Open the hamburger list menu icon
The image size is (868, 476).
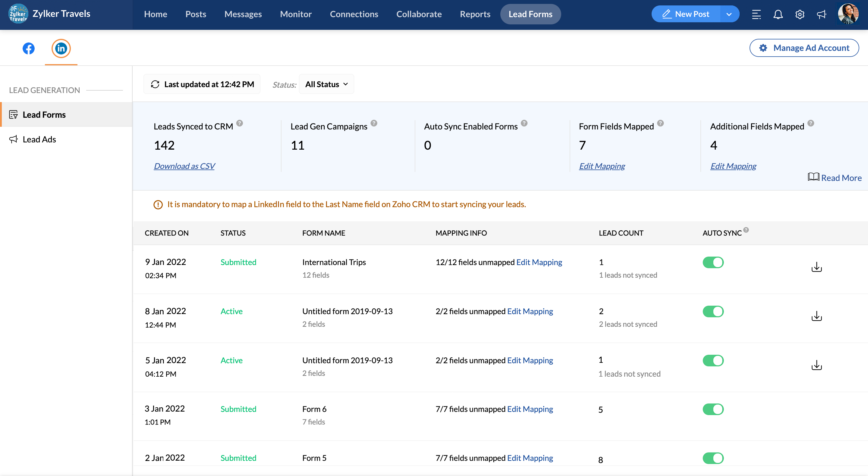[x=756, y=14]
